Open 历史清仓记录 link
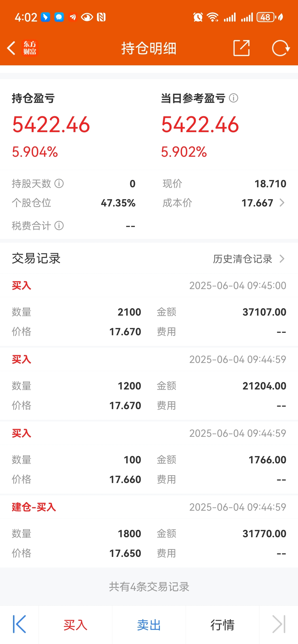 (243, 259)
